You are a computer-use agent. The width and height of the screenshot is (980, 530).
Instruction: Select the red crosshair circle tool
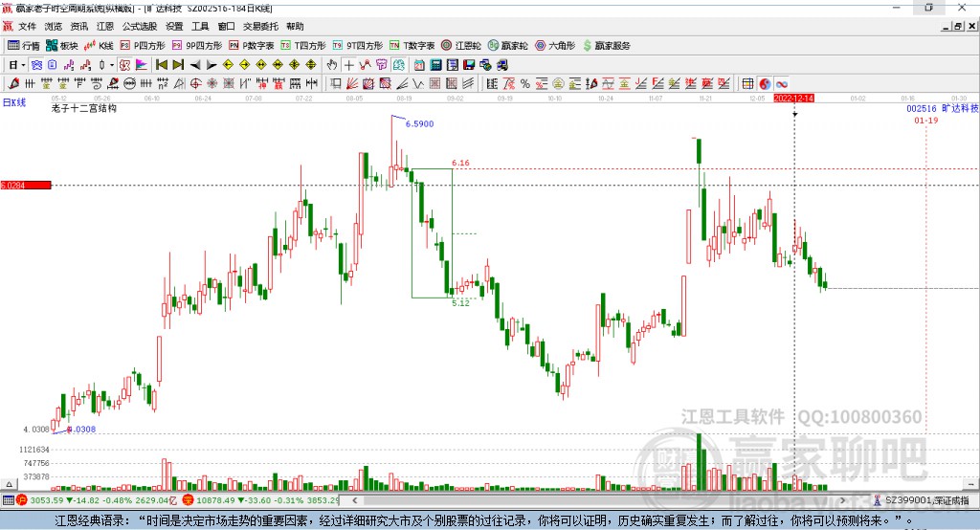195,84
